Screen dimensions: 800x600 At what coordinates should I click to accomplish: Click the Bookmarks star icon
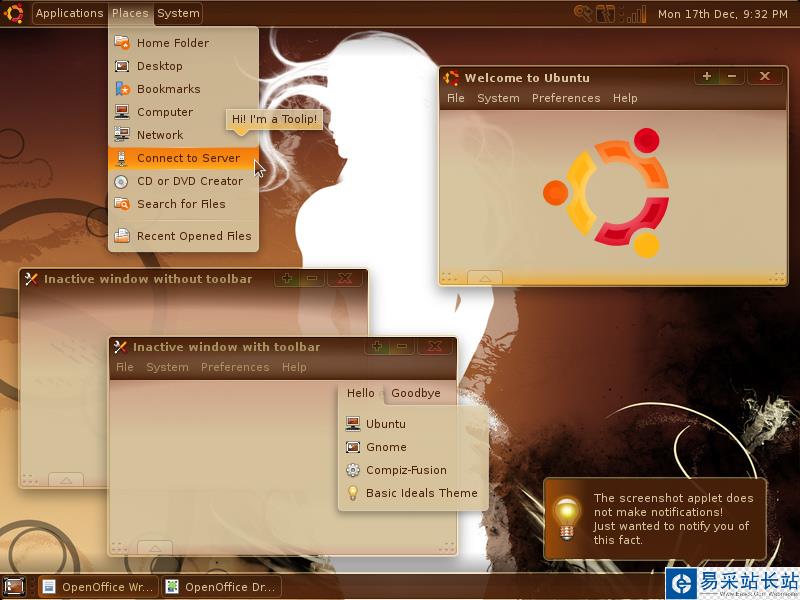[122, 89]
